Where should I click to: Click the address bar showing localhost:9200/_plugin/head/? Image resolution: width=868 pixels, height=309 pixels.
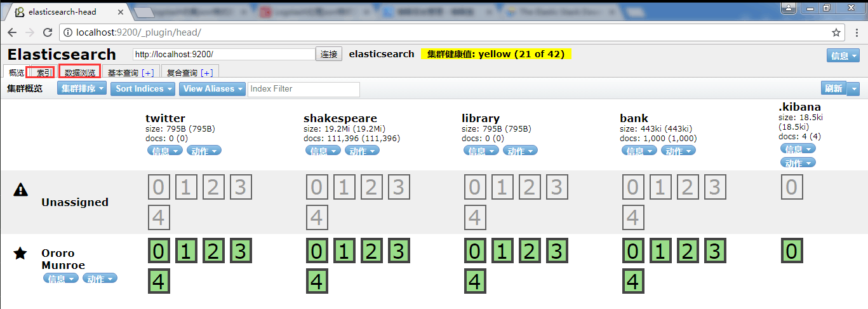pos(451,32)
